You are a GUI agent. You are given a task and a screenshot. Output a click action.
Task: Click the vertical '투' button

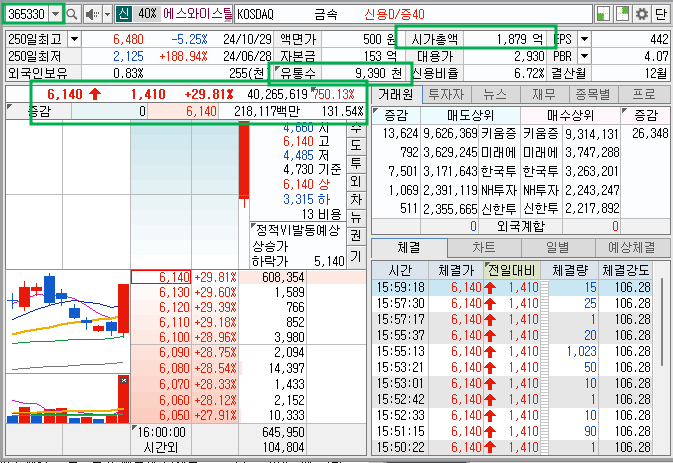coord(356,163)
